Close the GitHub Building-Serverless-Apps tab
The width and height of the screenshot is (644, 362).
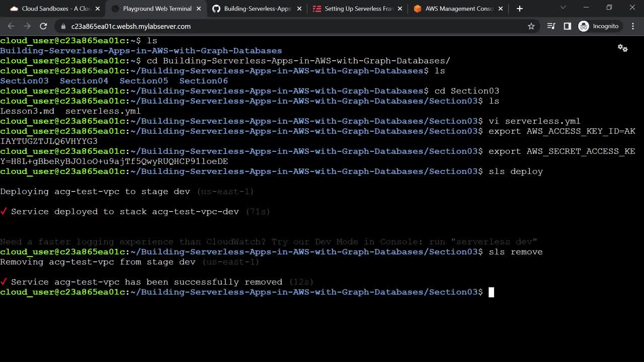299,9
